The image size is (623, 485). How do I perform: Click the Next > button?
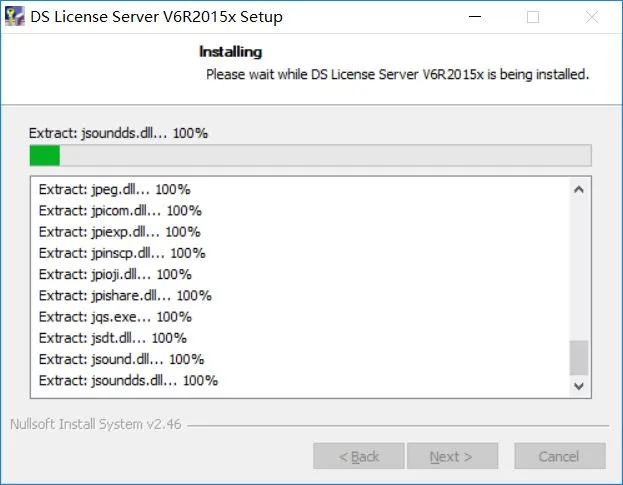coord(452,456)
